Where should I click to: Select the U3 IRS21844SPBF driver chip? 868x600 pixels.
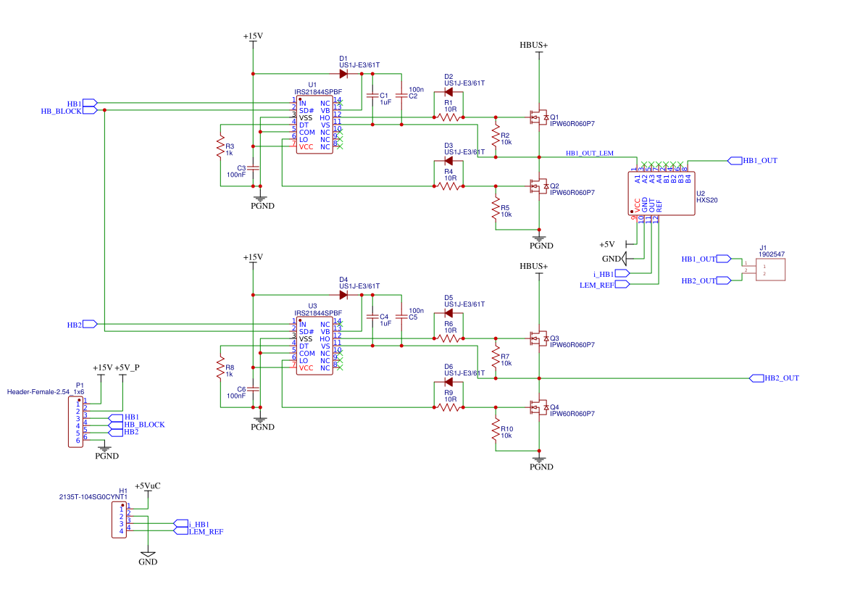[314, 346]
